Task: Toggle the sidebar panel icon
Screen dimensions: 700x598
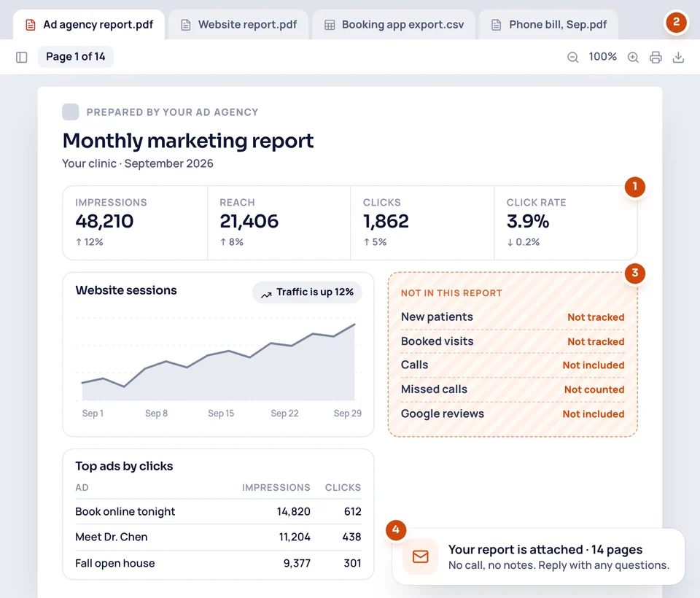Action: pos(21,57)
